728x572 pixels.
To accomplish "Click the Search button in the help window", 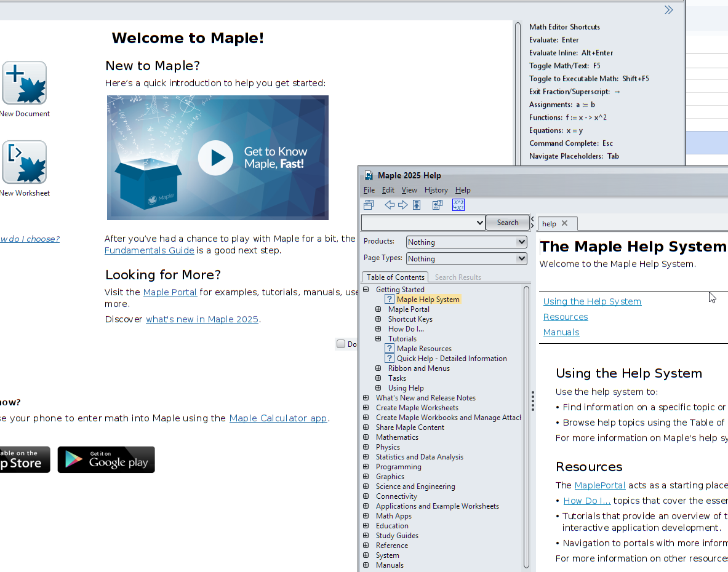I will tap(508, 223).
